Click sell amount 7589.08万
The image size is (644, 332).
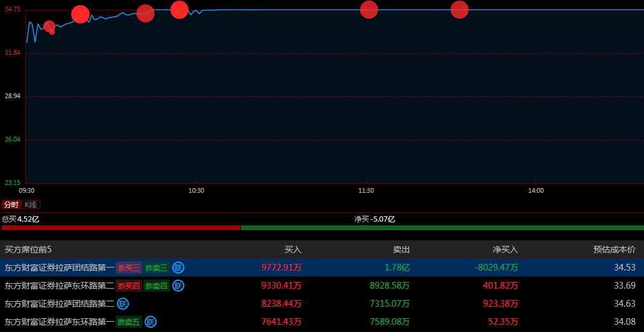(390, 322)
